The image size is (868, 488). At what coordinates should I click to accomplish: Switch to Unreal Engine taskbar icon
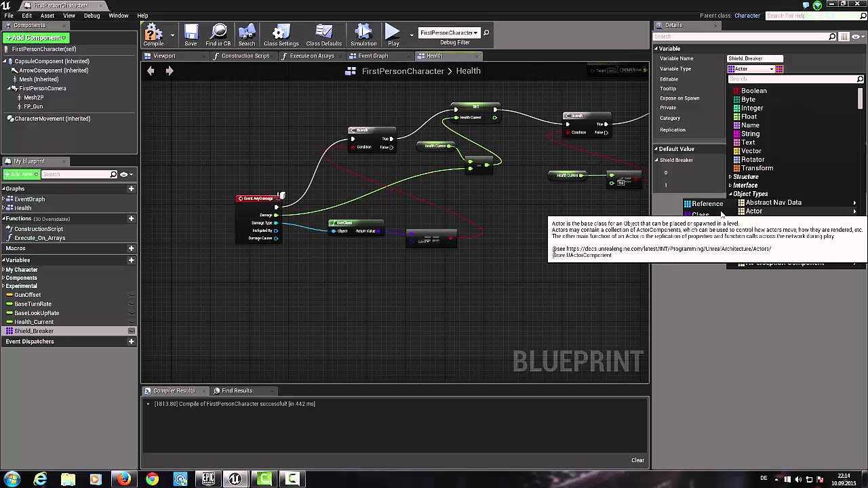click(x=235, y=479)
